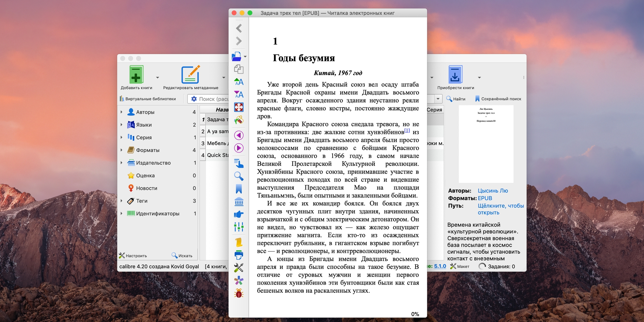Click the pointing hand icon

(x=239, y=214)
